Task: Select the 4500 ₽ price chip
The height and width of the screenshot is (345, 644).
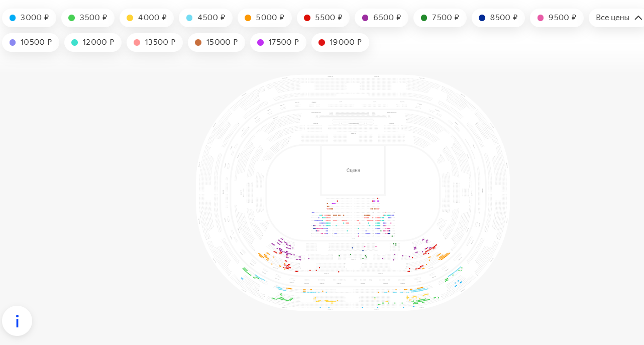Action: [205, 18]
